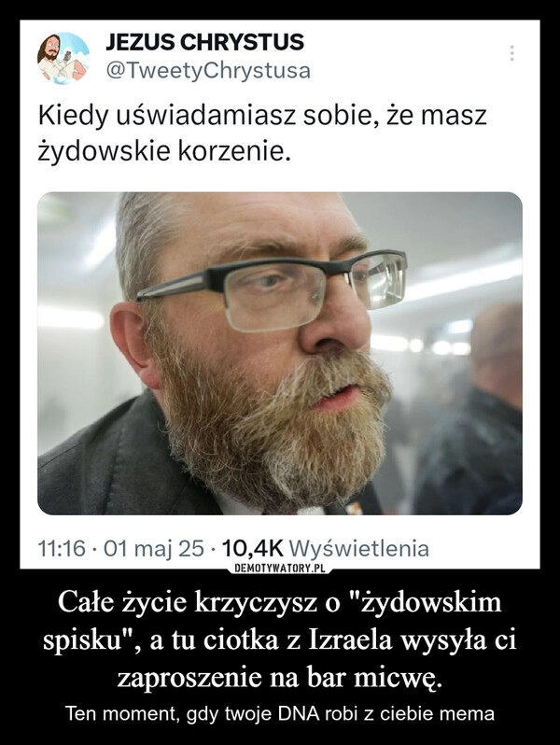
Task: Click the JEZUS CHRYSTUS display name
Action: click(204, 42)
